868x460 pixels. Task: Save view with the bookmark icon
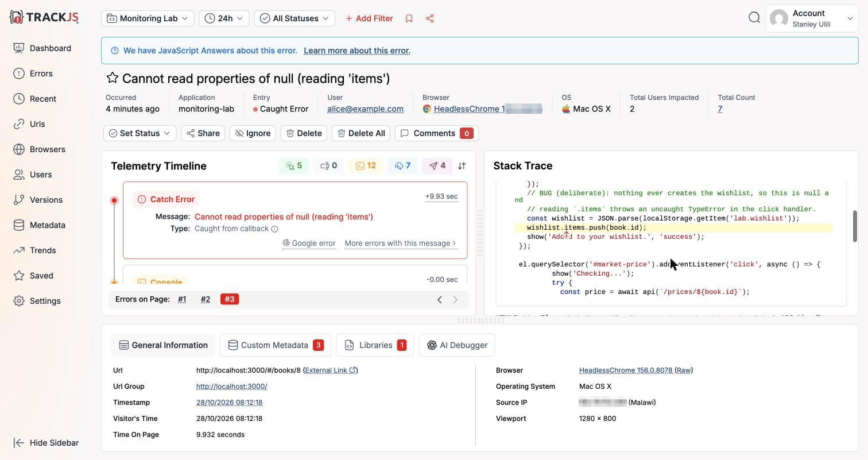click(x=409, y=18)
